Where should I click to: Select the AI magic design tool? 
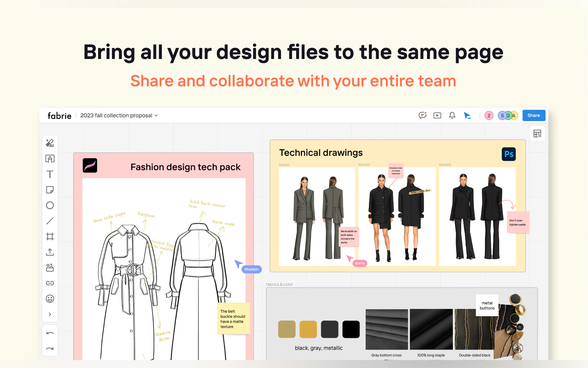(x=50, y=143)
